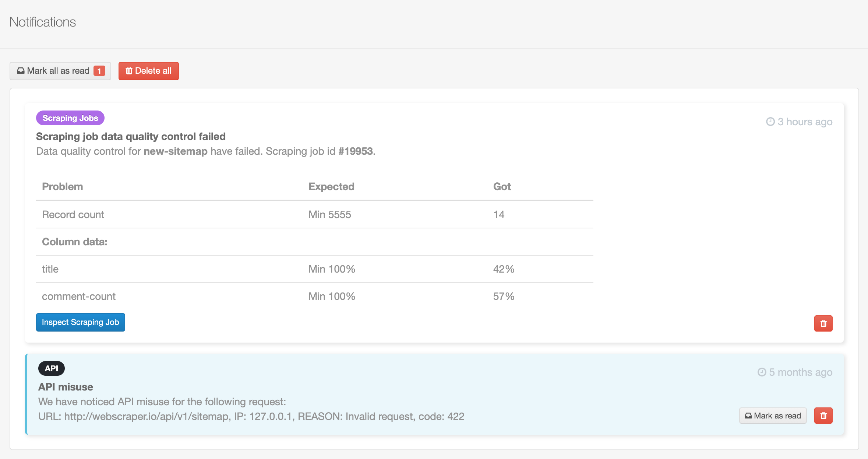
Task: Click the unread count badge showing 1
Action: pyautogui.click(x=99, y=71)
